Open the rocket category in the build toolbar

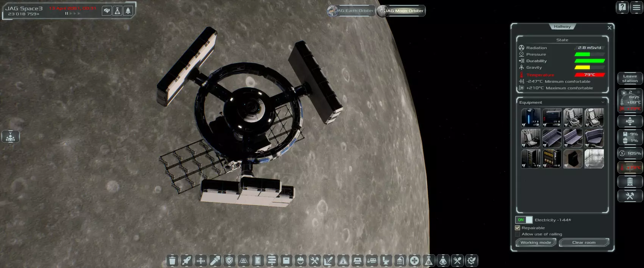pyautogui.click(x=187, y=260)
